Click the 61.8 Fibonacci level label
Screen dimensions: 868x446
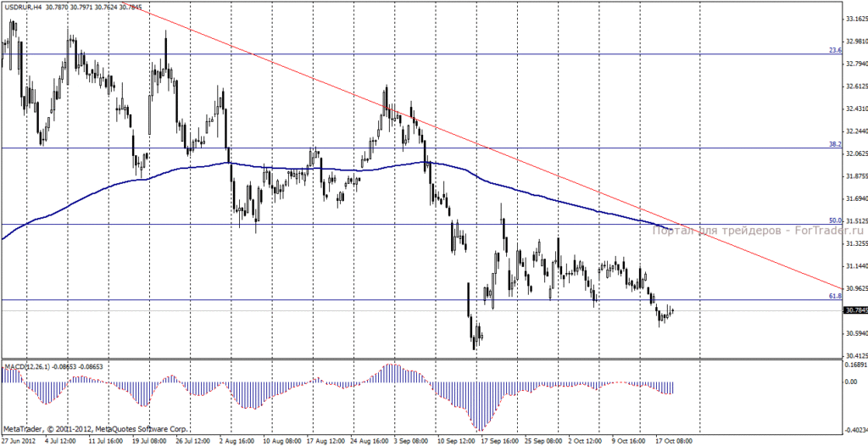click(x=835, y=296)
